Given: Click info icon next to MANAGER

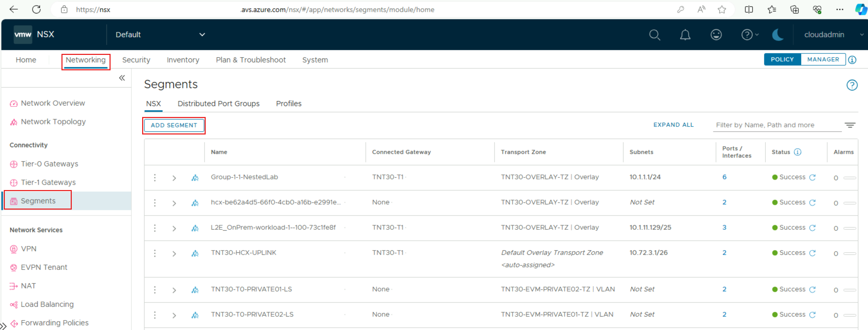Looking at the screenshot, I should pyautogui.click(x=852, y=60).
